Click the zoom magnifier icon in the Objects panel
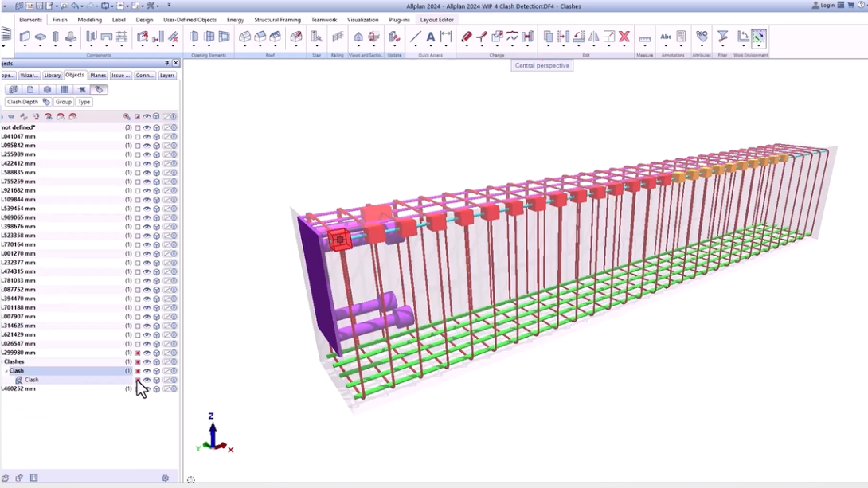The width and height of the screenshot is (868, 488). click(x=126, y=116)
